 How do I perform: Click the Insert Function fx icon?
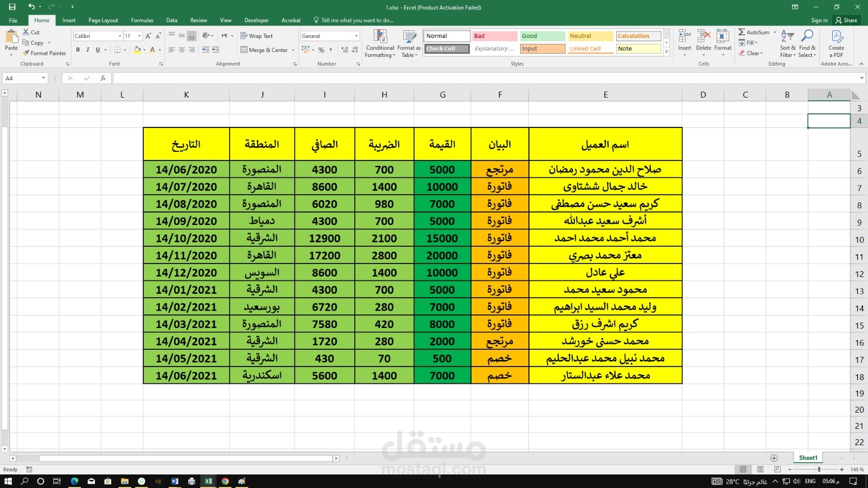[103, 78]
